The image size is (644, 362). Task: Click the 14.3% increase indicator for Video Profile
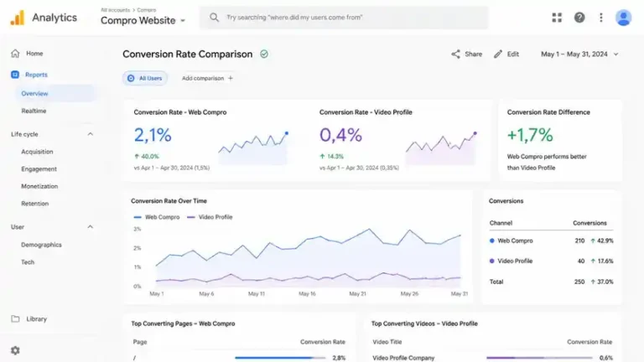tap(331, 157)
